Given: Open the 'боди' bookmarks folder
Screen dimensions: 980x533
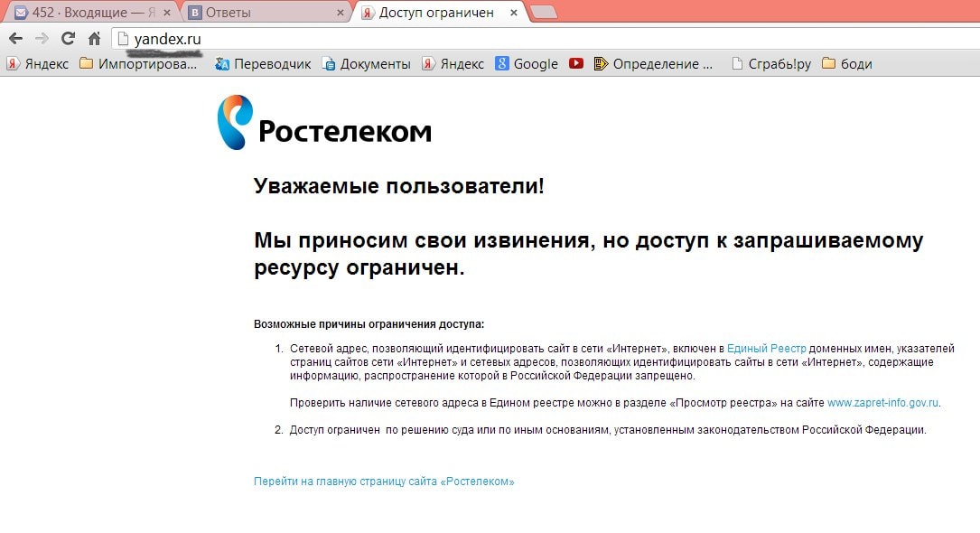Looking at the screenshot, I should pos(847,64).
